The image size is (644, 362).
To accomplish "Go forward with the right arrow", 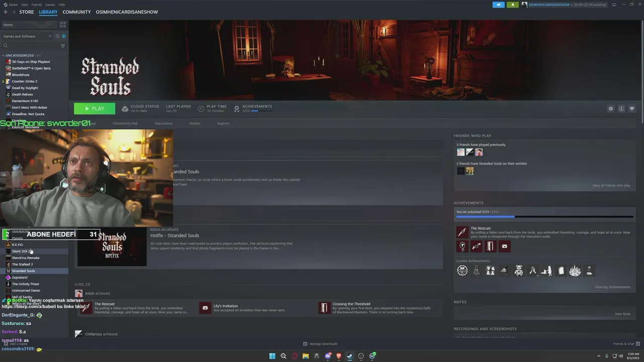I will [x=13, y=12].
